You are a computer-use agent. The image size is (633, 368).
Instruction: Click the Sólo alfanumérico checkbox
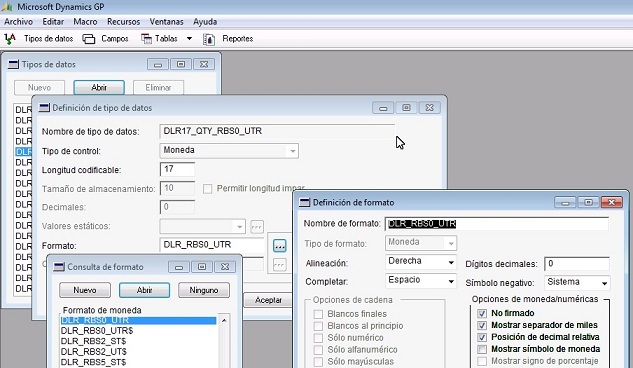pos(318,350)
